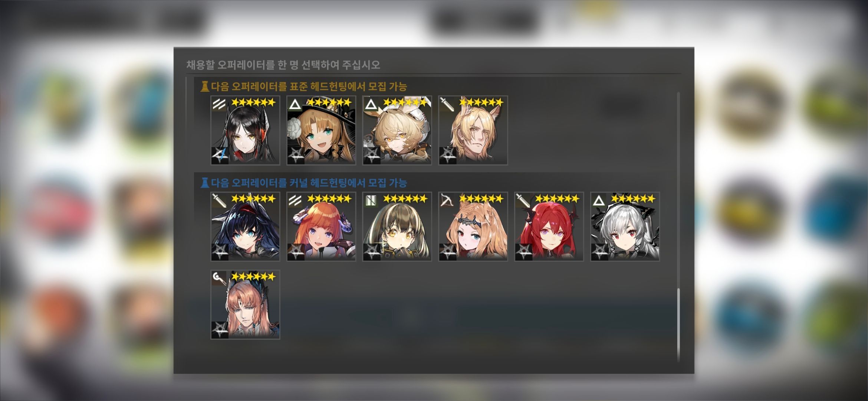Select the brown-haired girl wearing a black hat
Viewport: 868px width, 401px height.
click(321, 130)
